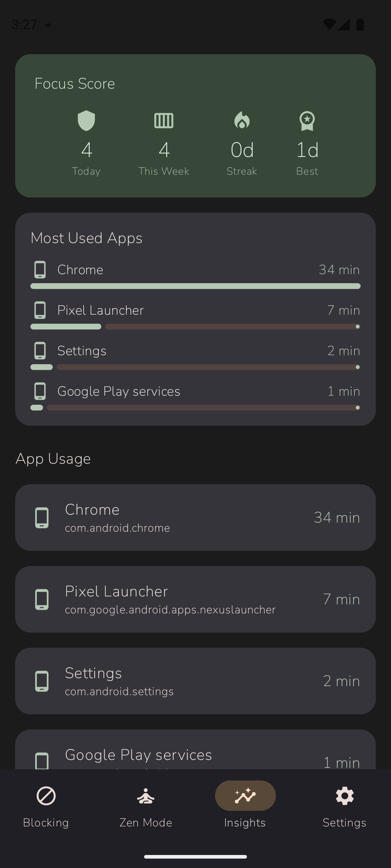Tap the Wi-Fi status bar icon
391x868 pixels.
click(329, 24)
